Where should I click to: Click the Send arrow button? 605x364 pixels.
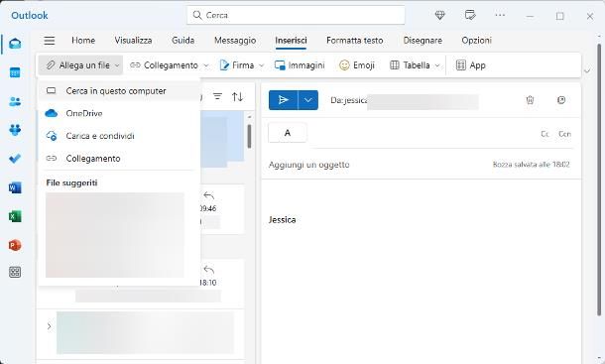pos(284,100)
